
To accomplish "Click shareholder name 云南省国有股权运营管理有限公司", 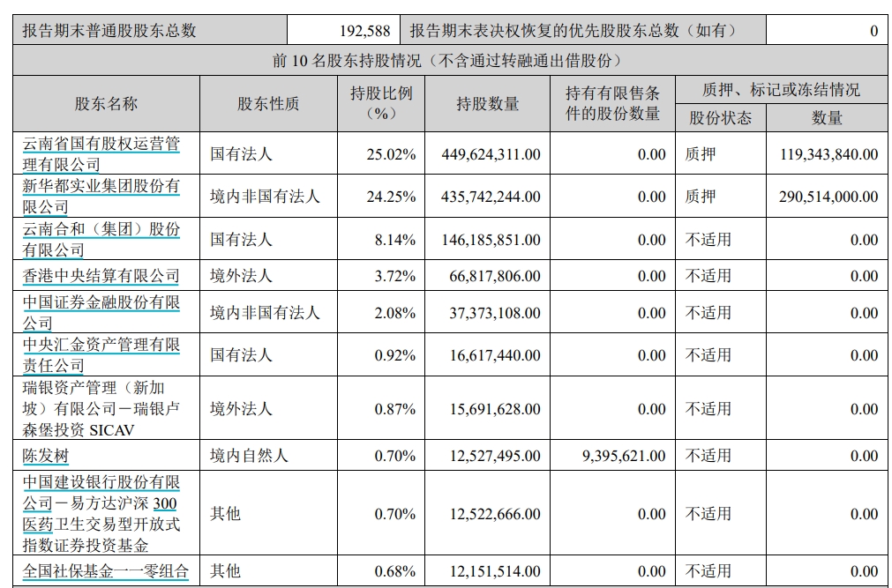I will coord(101,154).
